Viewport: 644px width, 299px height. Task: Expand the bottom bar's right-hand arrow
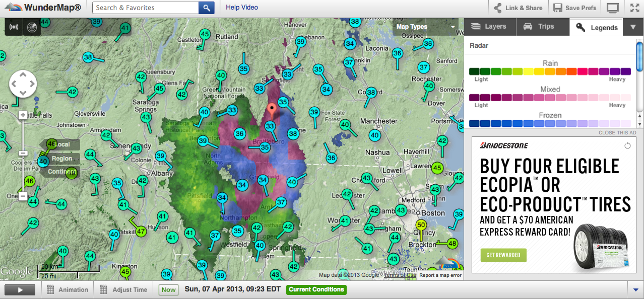click(635, 289)
